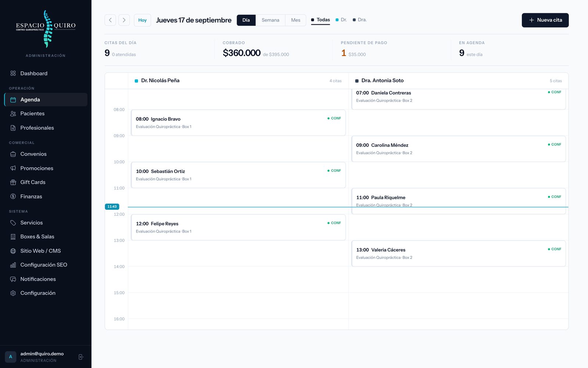
Task: Filter agenda by Dr. only
Action: coord(341,20)
